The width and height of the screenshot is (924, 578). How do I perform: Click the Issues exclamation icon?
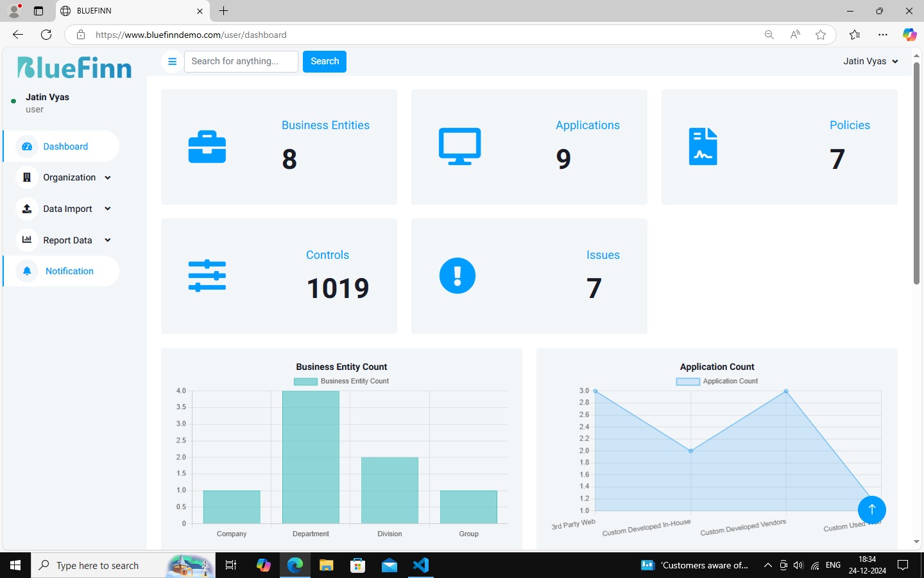pos(458,276)
